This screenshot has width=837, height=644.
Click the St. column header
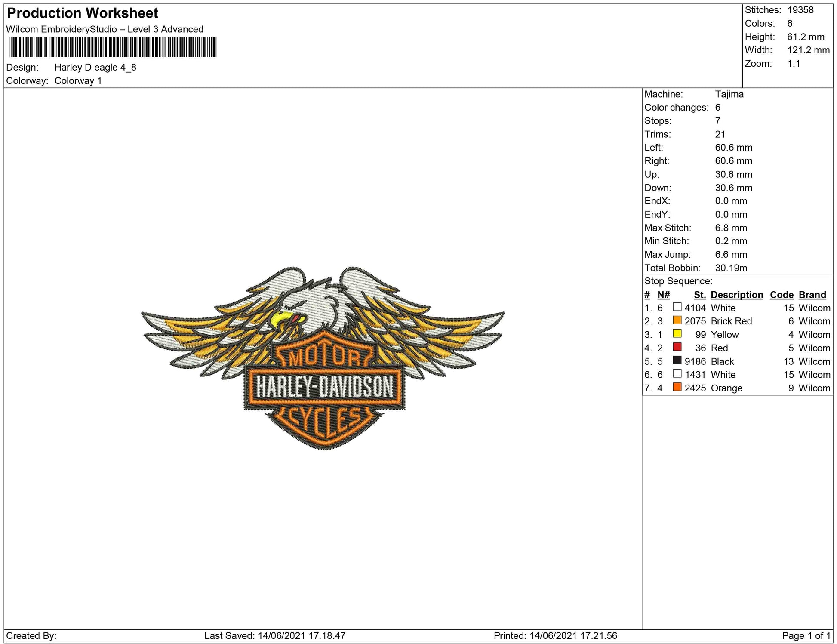699,295
